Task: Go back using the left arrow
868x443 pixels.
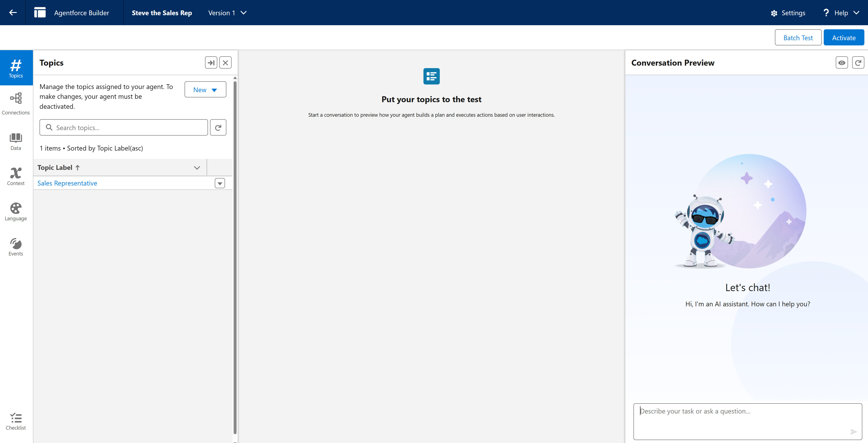Action: click(13, 13)
